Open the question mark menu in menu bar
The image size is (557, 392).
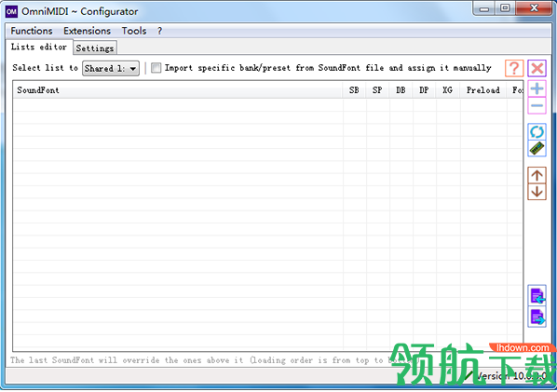coord(160,31)
